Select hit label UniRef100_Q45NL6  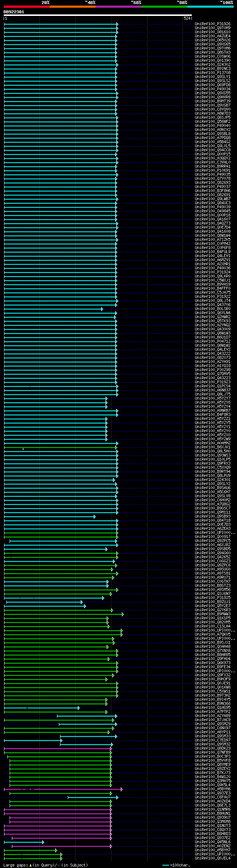[213, 842]
